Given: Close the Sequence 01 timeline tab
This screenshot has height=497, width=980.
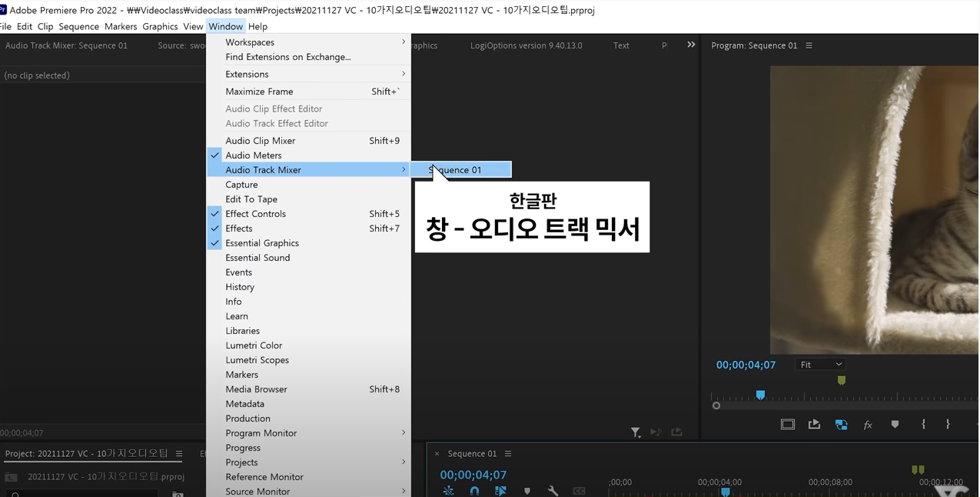Looking at the screenshot, I should coord(437,454).
